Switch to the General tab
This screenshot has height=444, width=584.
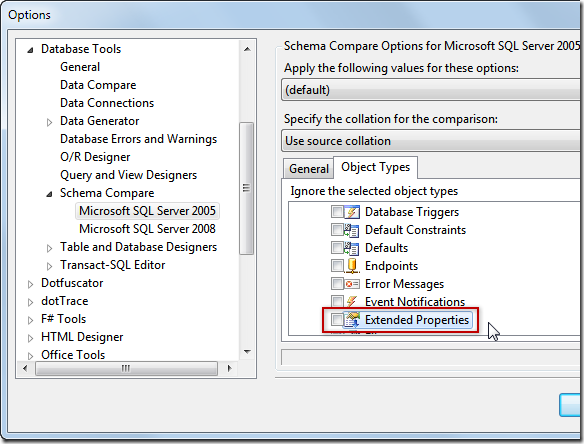tap(308, 169)
